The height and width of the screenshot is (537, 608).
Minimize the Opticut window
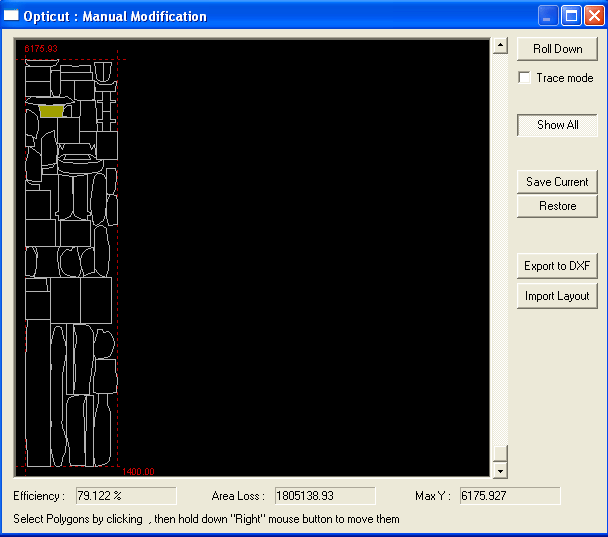(549, 16)
